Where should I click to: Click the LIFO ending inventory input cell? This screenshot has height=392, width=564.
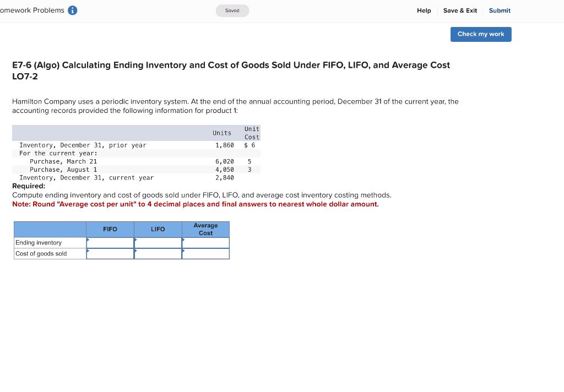(x=158, y=242)
